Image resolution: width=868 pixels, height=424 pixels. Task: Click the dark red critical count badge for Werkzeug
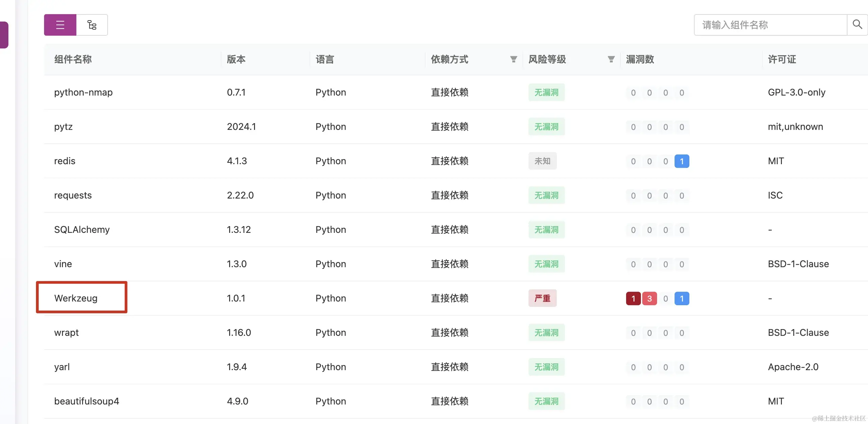pyautogui.click(x=633, y=298)
